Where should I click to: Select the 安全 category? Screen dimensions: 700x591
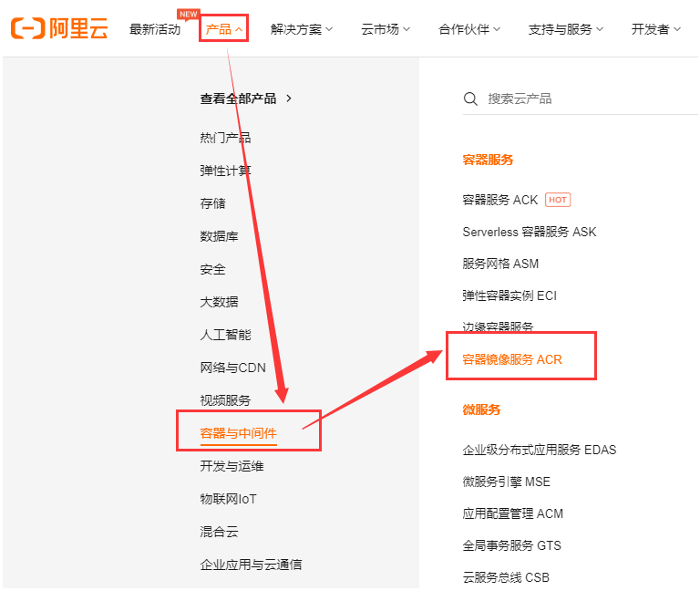[x=213, y=269]
